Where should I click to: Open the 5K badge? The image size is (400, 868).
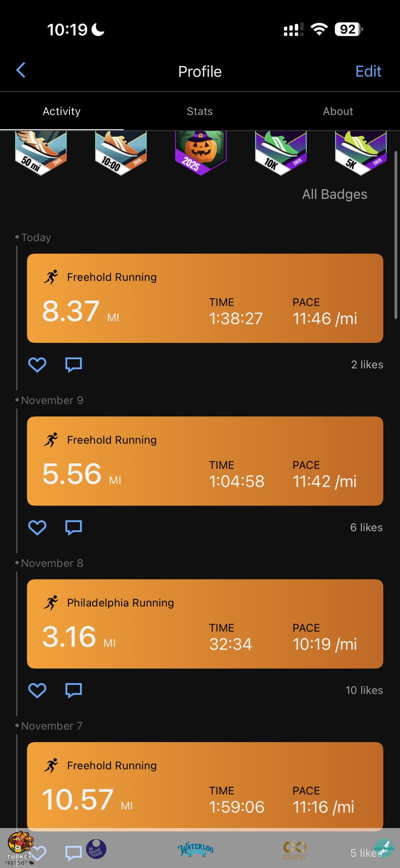pyautogui.click(x=360, y=153)
